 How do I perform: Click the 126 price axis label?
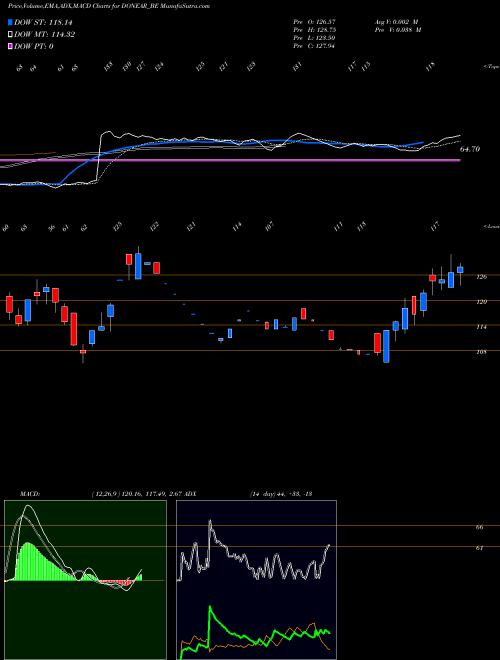[481, 277]
